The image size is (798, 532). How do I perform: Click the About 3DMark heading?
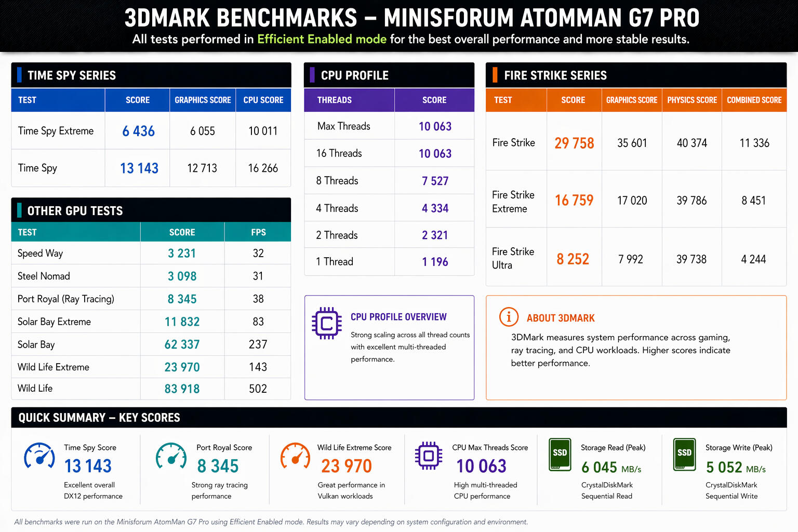pyautogui.click(x=561, y=318)
